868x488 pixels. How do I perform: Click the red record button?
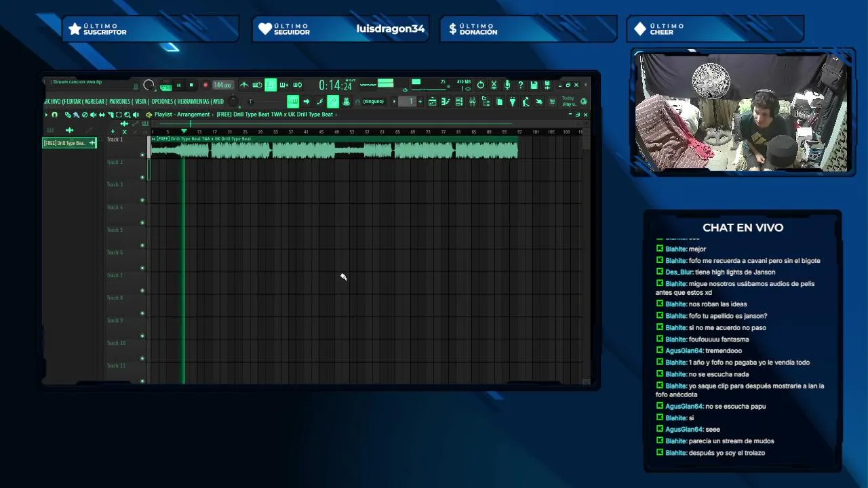[205, 85]
